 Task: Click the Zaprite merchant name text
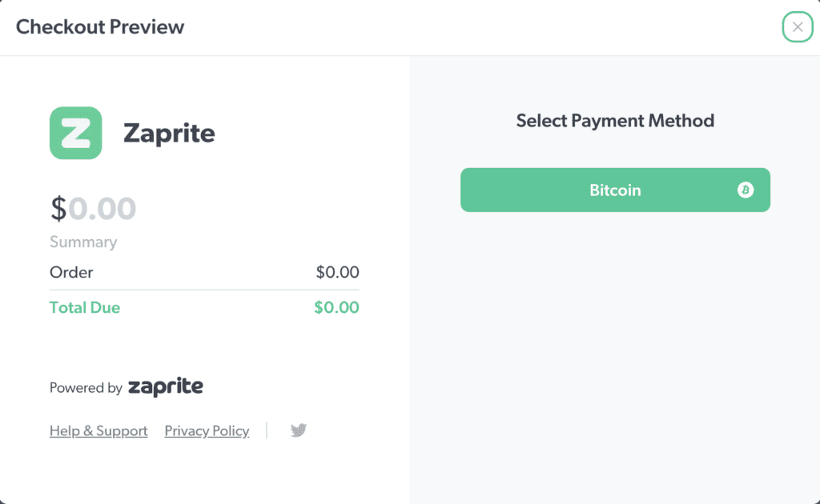click(169, 133)
